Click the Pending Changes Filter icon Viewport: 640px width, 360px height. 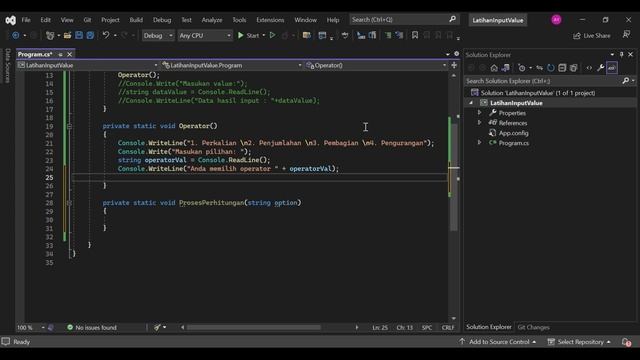pos(522,68)
